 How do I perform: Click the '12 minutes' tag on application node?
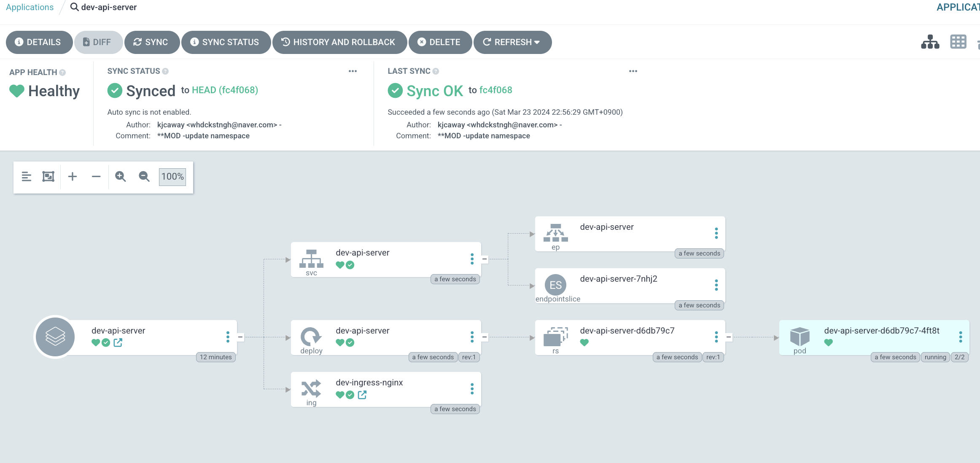click(x=215, y=357)
